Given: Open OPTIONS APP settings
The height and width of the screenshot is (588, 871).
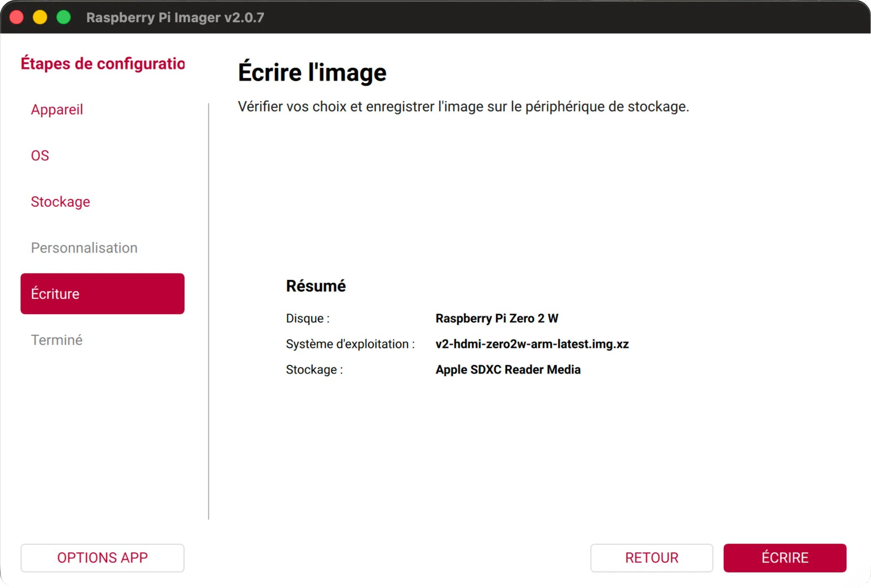Looking at the screenshot, I should tap(102, 558).
